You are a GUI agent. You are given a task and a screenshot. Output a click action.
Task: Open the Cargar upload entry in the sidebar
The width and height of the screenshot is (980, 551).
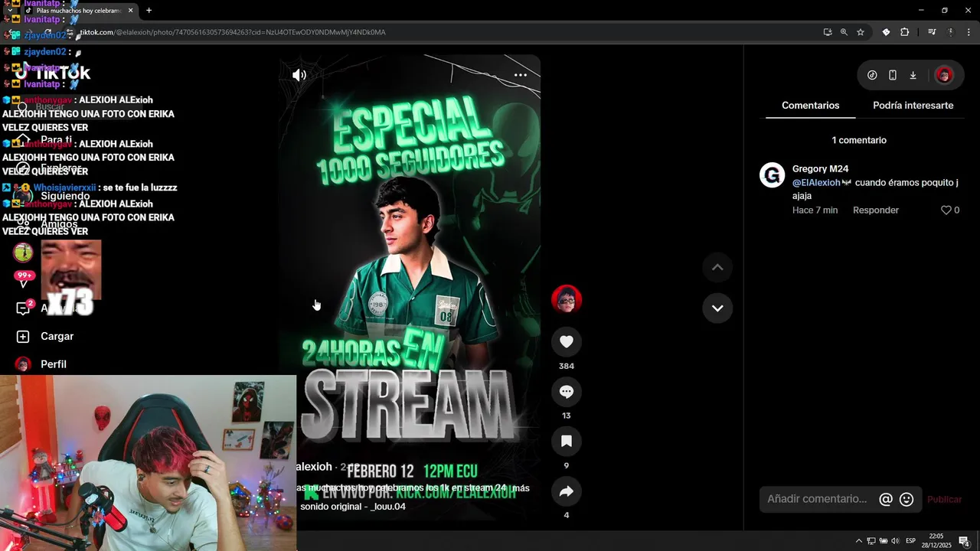click(46, 337)
